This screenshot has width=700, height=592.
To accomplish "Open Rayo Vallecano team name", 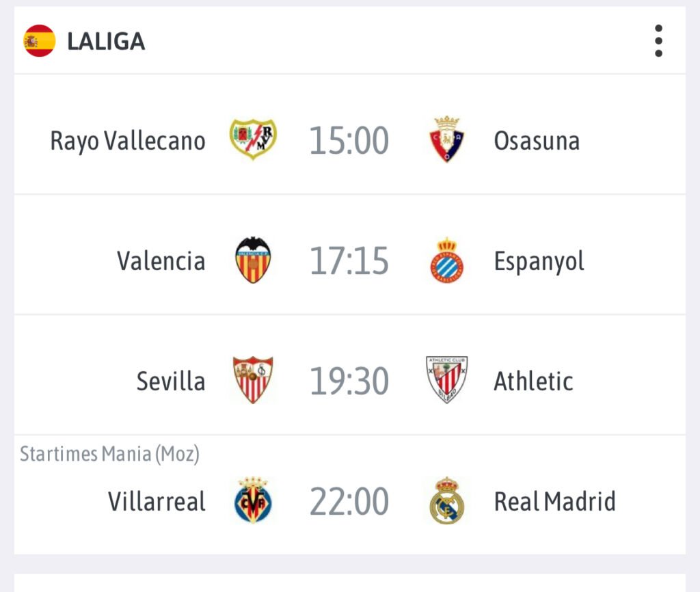I will (x=128, y=141).
